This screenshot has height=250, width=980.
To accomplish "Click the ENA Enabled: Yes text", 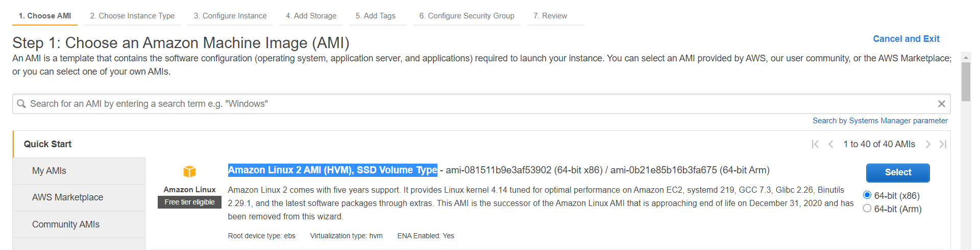I will (x=426, y=236).
